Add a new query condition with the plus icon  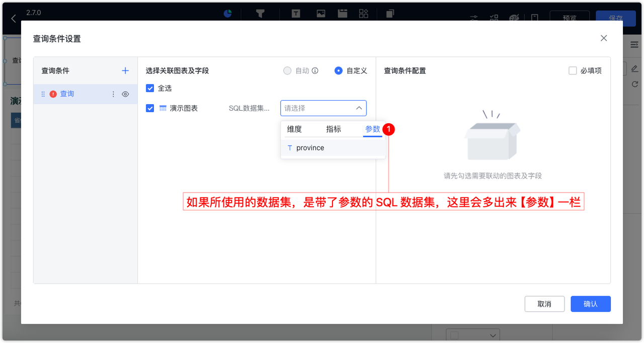tap(125, 70)
